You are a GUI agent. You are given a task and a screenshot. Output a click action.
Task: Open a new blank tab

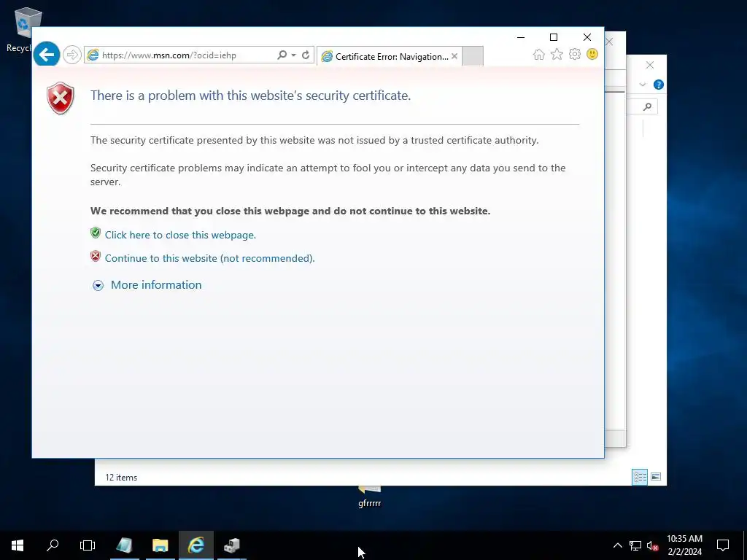tap(473, 56)
